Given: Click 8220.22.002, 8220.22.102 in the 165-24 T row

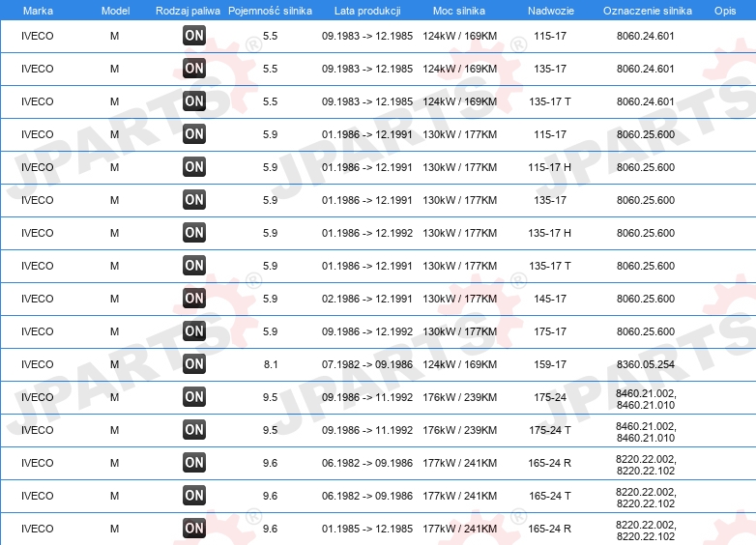Looking at the screenshot, I should 646,498.
